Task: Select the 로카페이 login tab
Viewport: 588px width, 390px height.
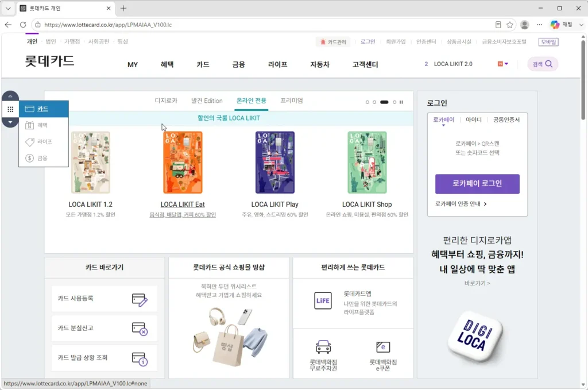Action: point(444,119)
